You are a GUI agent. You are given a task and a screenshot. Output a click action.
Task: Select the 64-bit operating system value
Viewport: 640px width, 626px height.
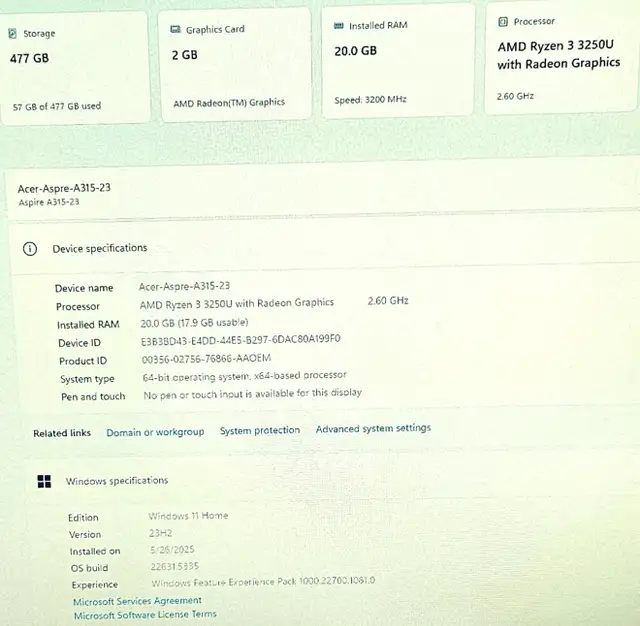click(x=244, y=376)
